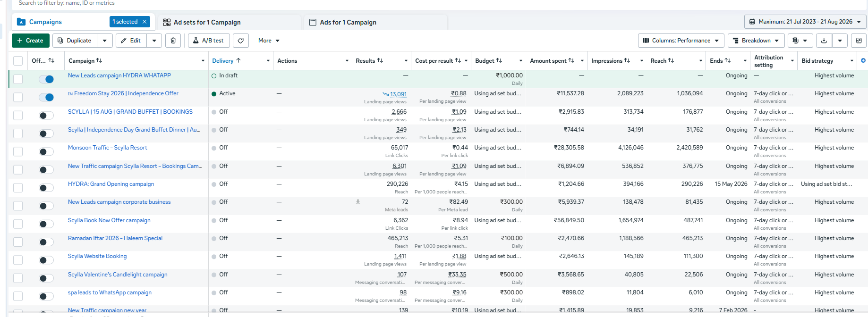This screenshot has height=317, width=868.
Task: Toggle off Freedom Stay 2026 campaign
Action: click(46, 97)
